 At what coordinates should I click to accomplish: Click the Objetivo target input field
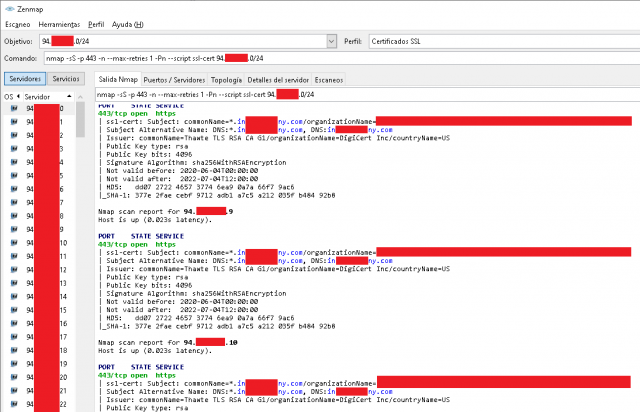[x=183, y=41]
